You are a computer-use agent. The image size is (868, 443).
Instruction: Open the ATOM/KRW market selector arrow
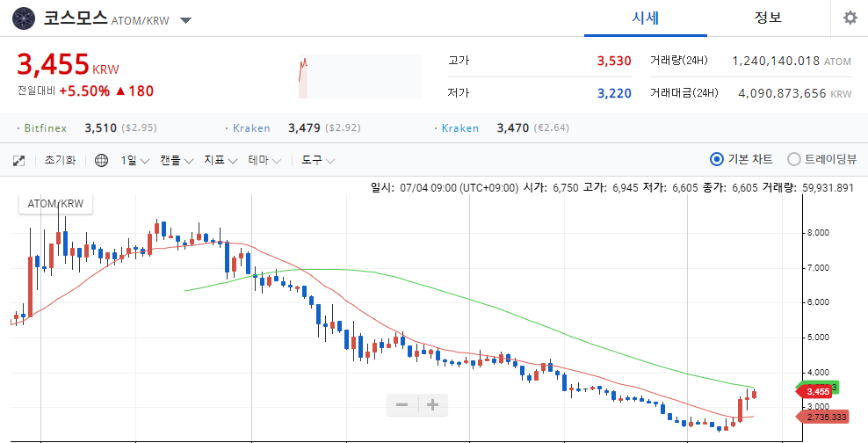(x=186, y=21)
